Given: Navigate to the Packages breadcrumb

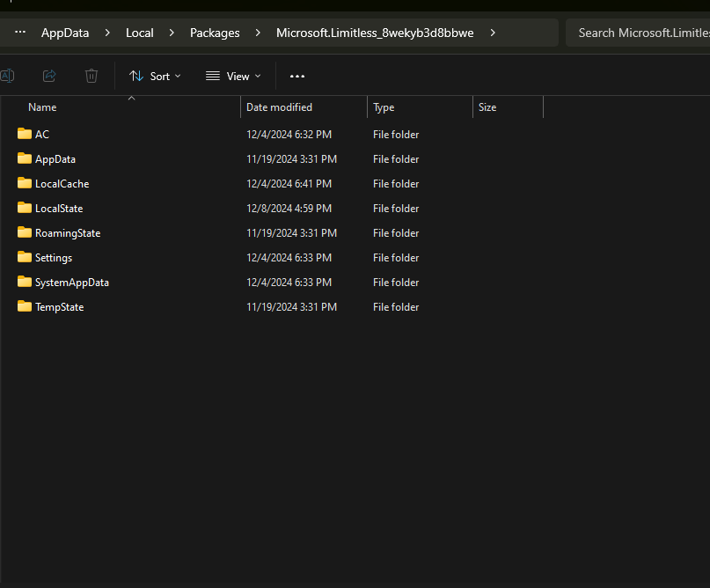Looking at the screenshot, I should (x=215, y=33).
